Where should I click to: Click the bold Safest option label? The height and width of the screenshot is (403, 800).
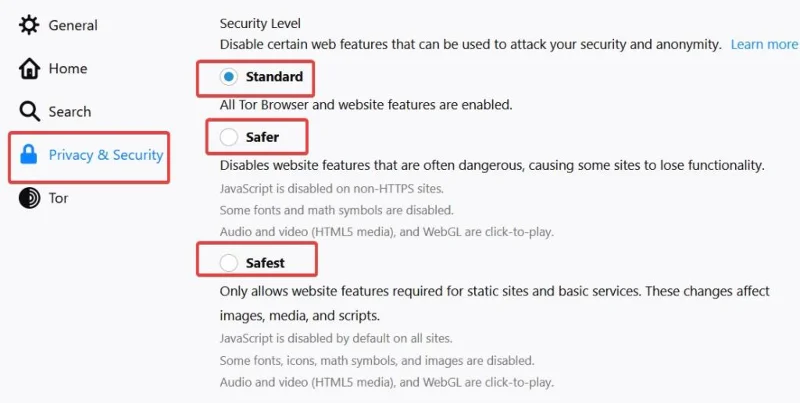[266, 263]
